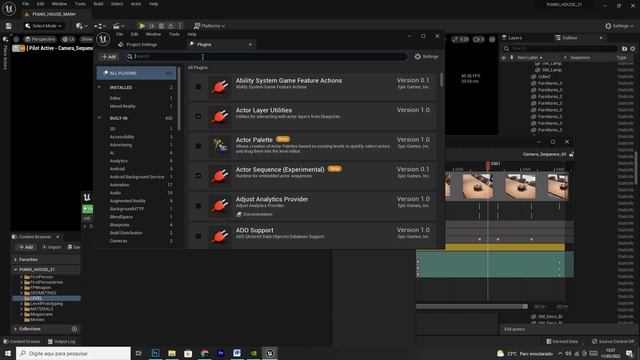Click the viewport grid snap scale value
640x360 pixels.
tap(460, 39)
